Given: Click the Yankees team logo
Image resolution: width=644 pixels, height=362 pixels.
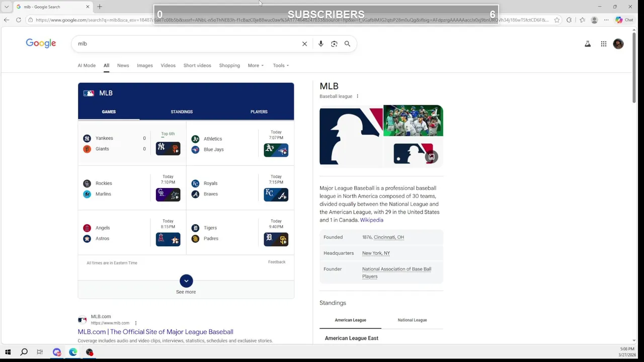Looking at the screenshot, I should pyautogui.click(x=87, y=138).
